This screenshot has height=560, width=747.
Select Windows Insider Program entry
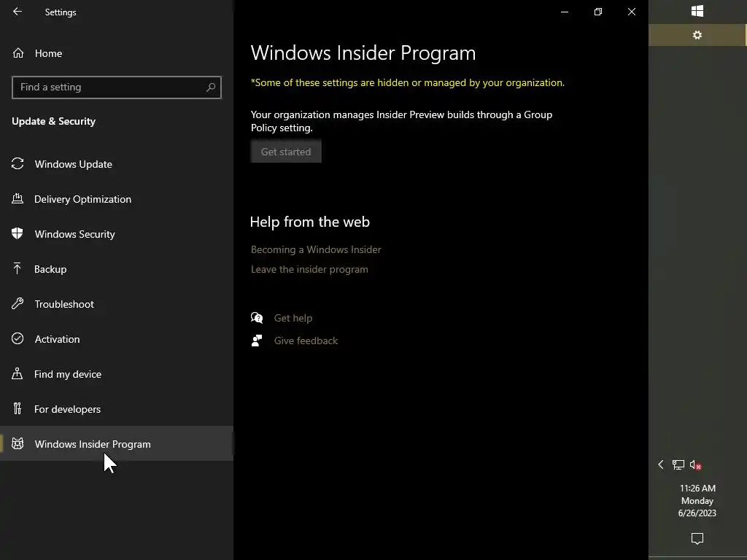pyautogui.click(x=117, y=444)
